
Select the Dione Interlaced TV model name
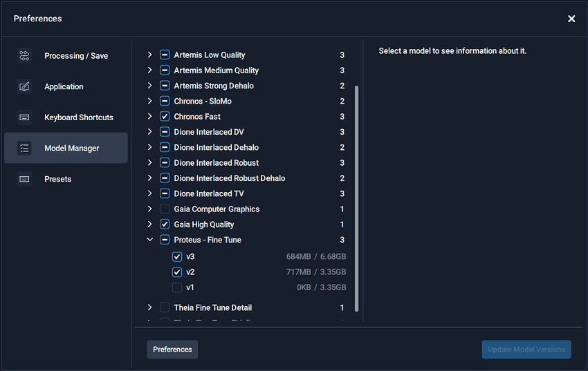point(209,193)
